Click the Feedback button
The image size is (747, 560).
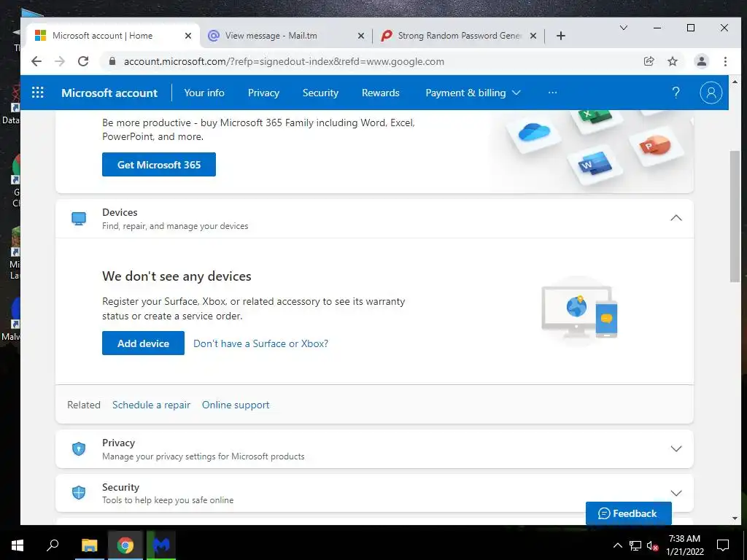[628, 513]
